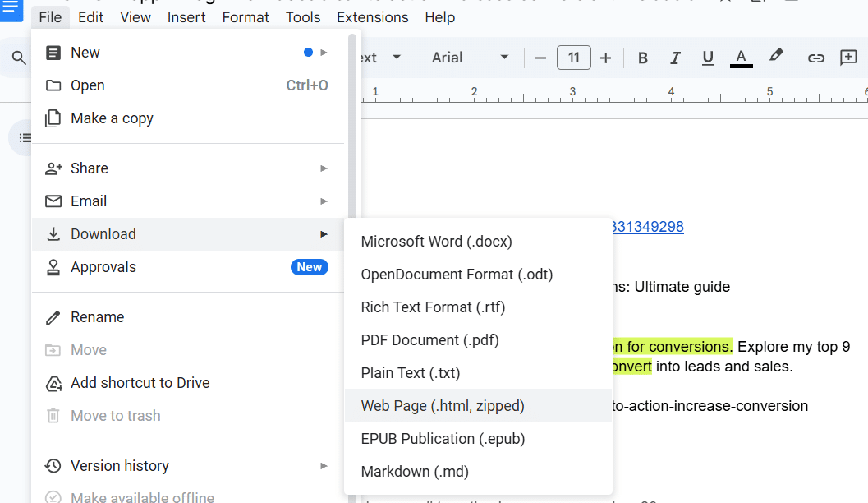The image size is (868, 503).
Task: Open the Tools menu
Action: tap(303, 17)
